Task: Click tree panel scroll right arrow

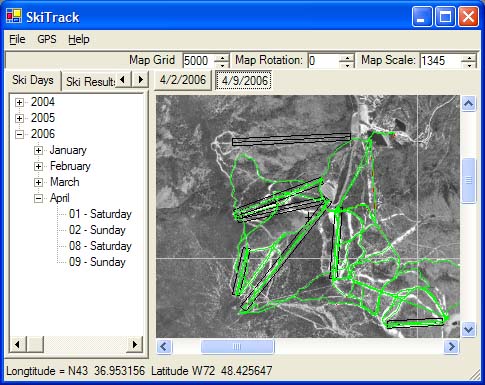Action: click(x=135, y=344)
